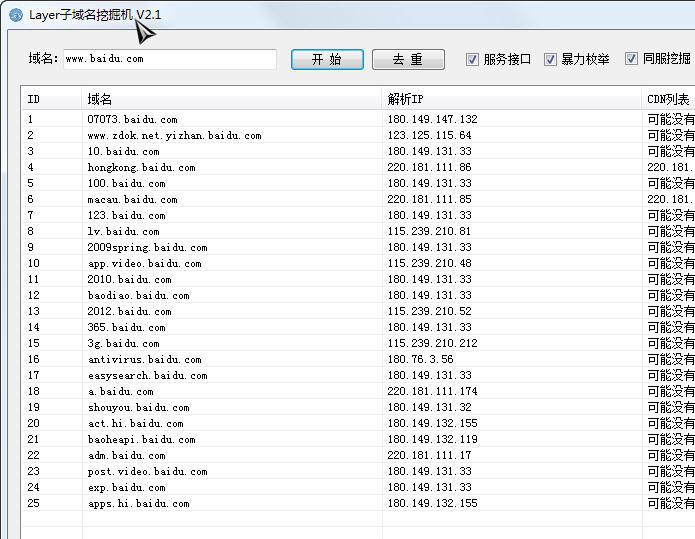
Task: Sort by the 解析IP column header
Action: [x=512, y=99]
